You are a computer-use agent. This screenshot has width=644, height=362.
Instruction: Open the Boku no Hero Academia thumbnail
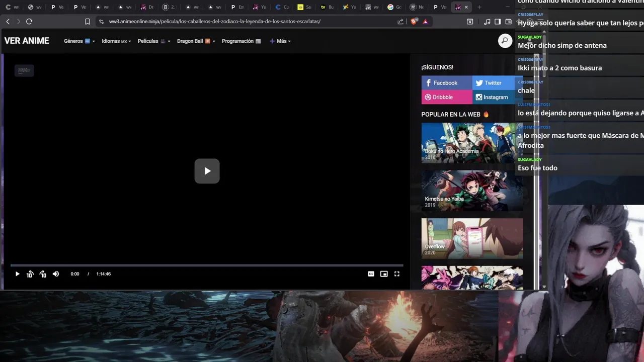472,143
